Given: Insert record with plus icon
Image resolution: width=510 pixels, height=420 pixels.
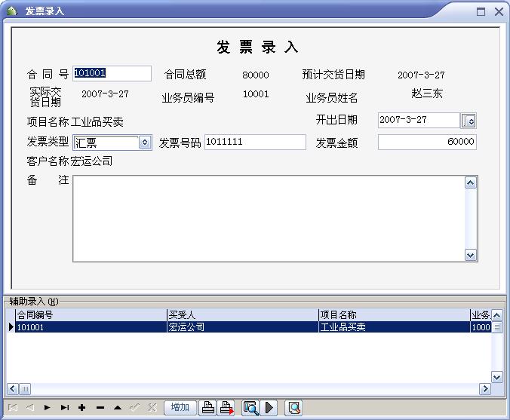Looking at the screenshot, I should 82,407.
